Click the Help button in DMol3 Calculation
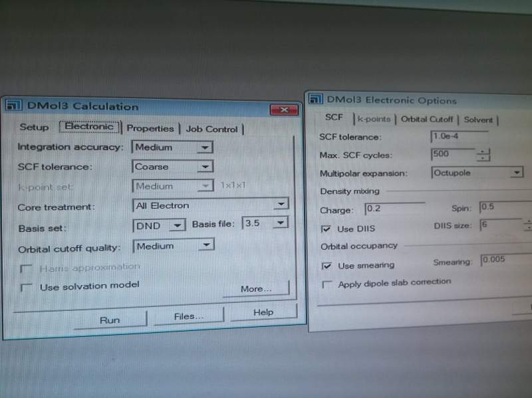Image resolution: width=532 pixels, height=398 pixels. coord(263,312)
